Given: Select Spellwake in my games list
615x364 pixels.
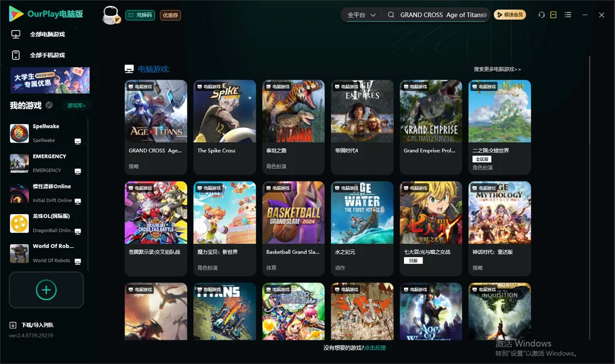Looking at the screenshot, I should pos(46,133).
